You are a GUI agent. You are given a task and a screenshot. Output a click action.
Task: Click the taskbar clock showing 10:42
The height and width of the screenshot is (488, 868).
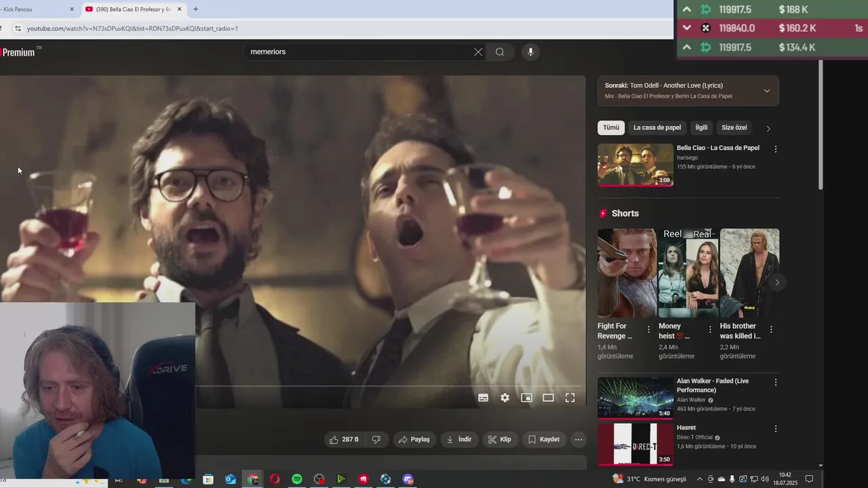point(785,479)
